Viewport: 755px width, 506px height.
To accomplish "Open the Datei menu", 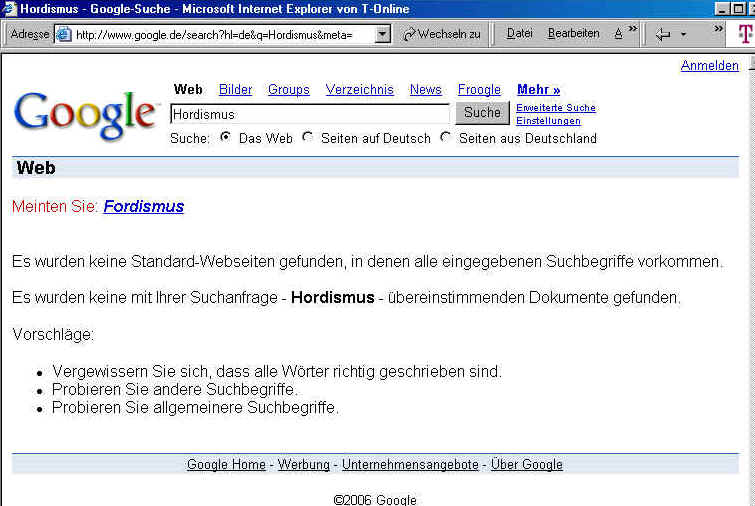I will 519,33.
